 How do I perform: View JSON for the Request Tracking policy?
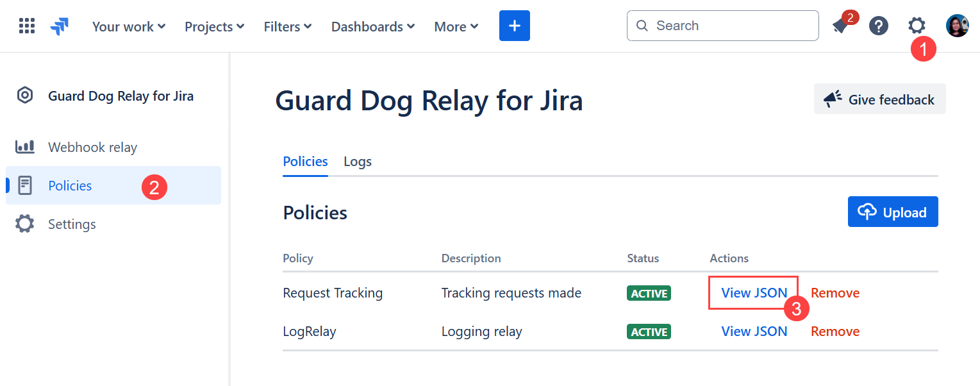tap(754, 292)
